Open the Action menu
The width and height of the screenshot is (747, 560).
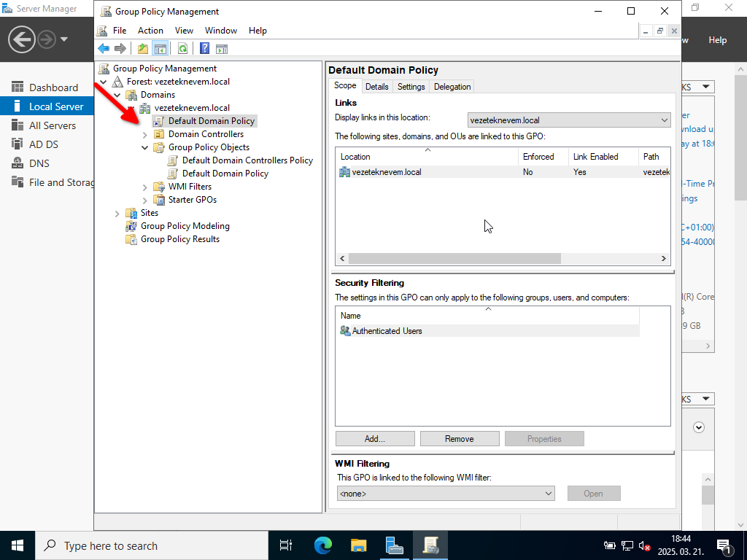(150, 31)
